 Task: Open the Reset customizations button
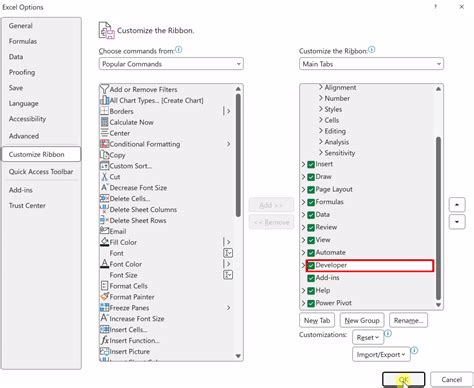coord(368,338)
